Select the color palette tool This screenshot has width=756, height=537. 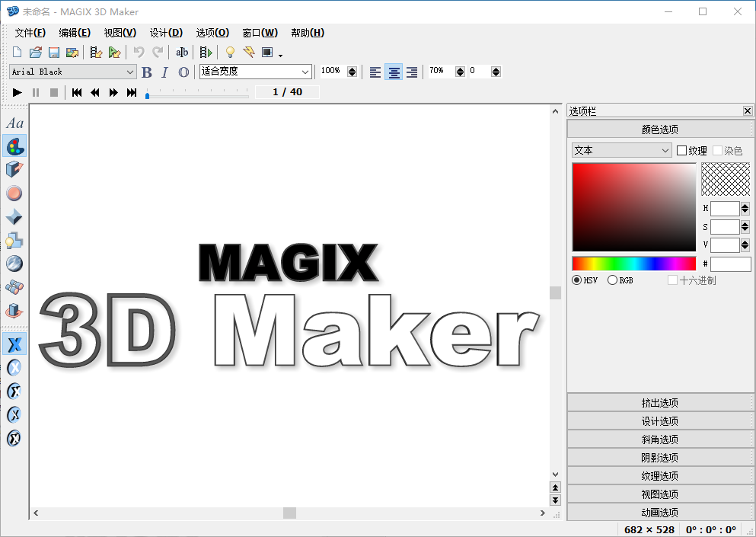point(14,146)
